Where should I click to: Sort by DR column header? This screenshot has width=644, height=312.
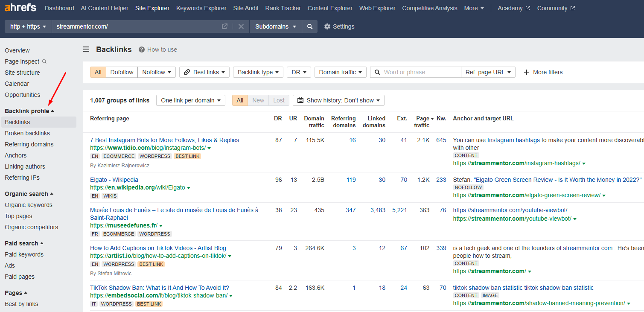click(x=278, y=118)
